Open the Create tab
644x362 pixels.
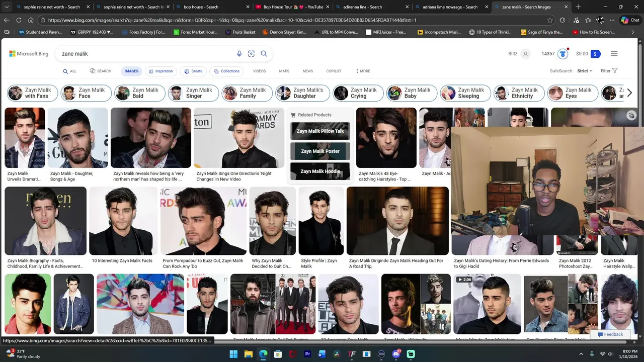193,71
